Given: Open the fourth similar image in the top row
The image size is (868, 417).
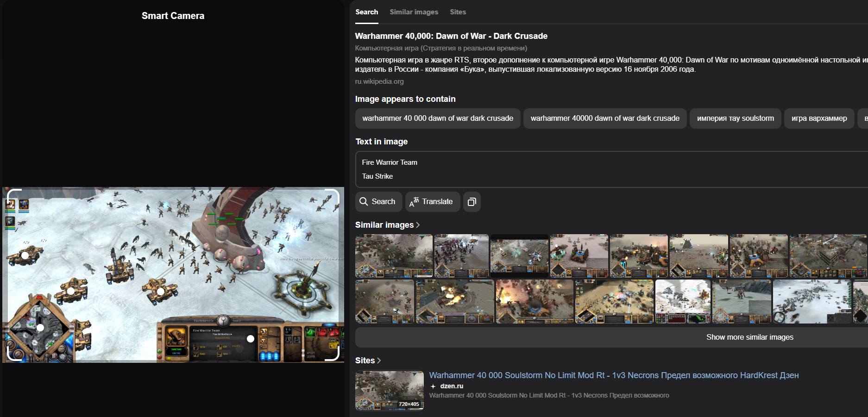Looking at the screenshot, I should [x=579, y=256].
